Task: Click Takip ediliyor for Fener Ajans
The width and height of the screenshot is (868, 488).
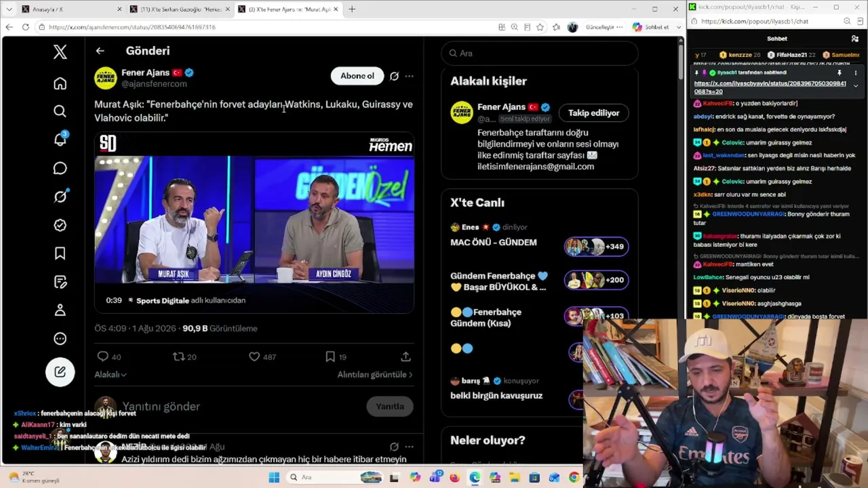Action: 594,113
